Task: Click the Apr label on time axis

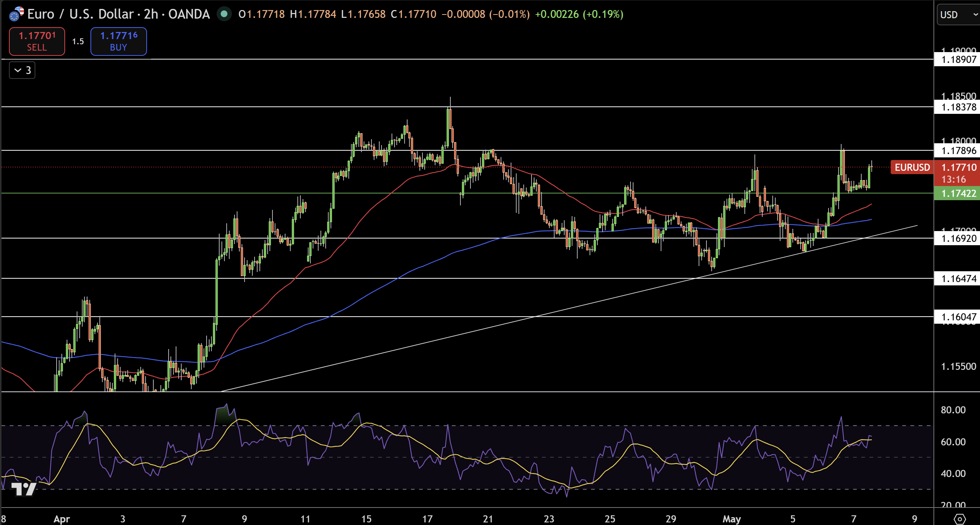Action: point(62,519)
